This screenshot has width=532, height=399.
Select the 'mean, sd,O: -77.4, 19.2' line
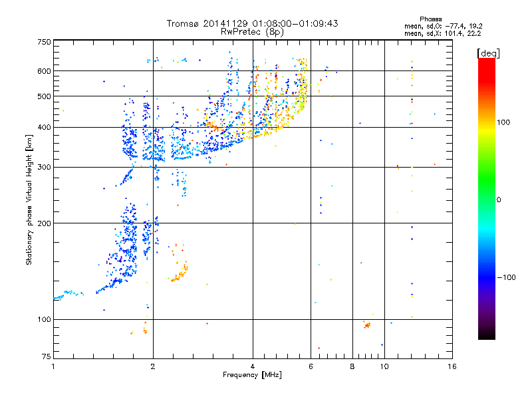click(443, 26)
